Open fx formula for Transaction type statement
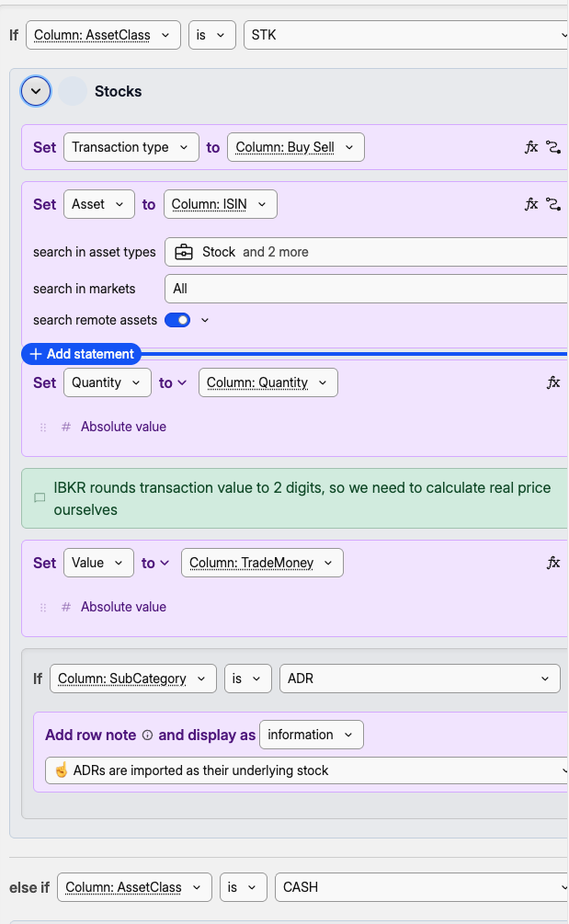The width and height of the screenshot is (569, 924). pos(531,147)
